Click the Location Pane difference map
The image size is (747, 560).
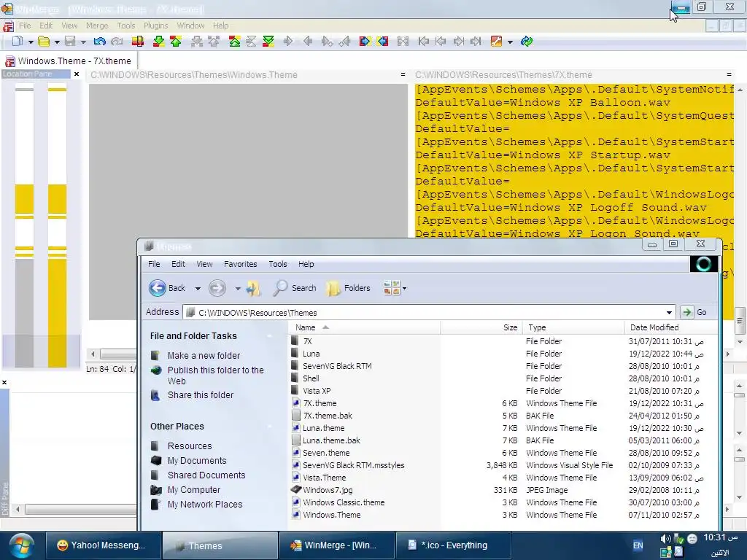pos(41,226)
